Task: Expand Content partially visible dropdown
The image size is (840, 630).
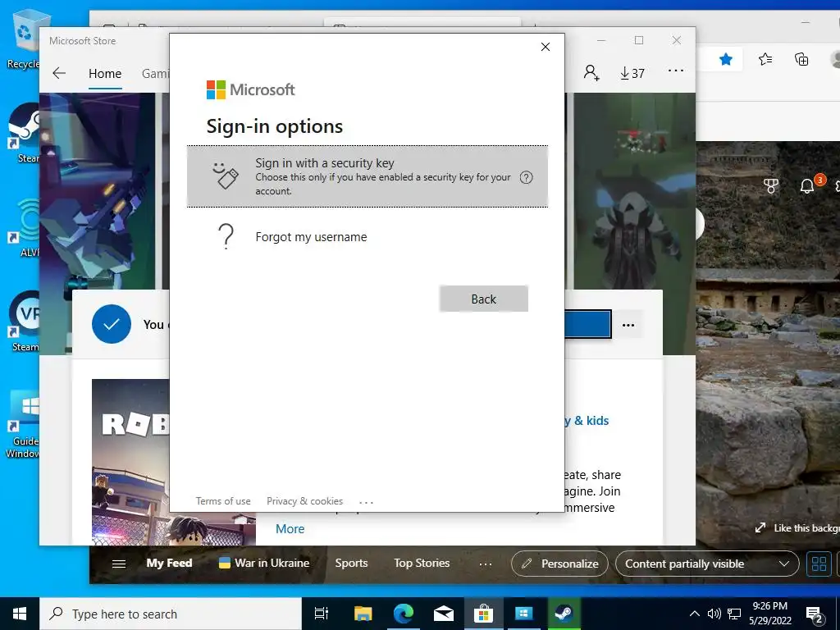Action: pyautogui.click(x=707, y=564)
